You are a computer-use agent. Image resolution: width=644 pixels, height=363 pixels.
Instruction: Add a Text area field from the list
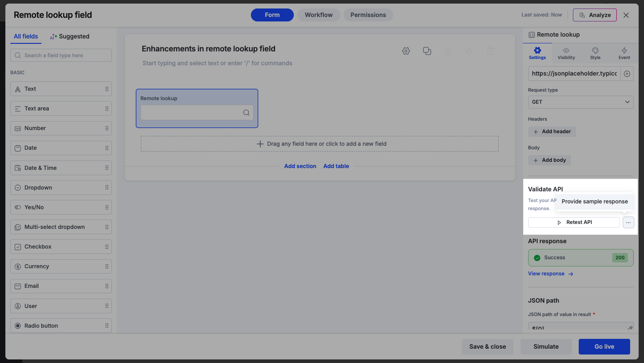[61, 109]
